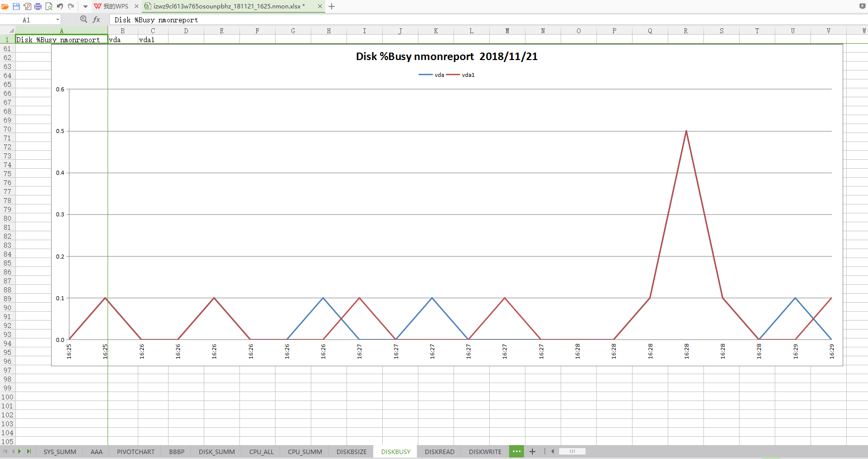Close the nmon.xlsx document tab

[x=320, y=6]
